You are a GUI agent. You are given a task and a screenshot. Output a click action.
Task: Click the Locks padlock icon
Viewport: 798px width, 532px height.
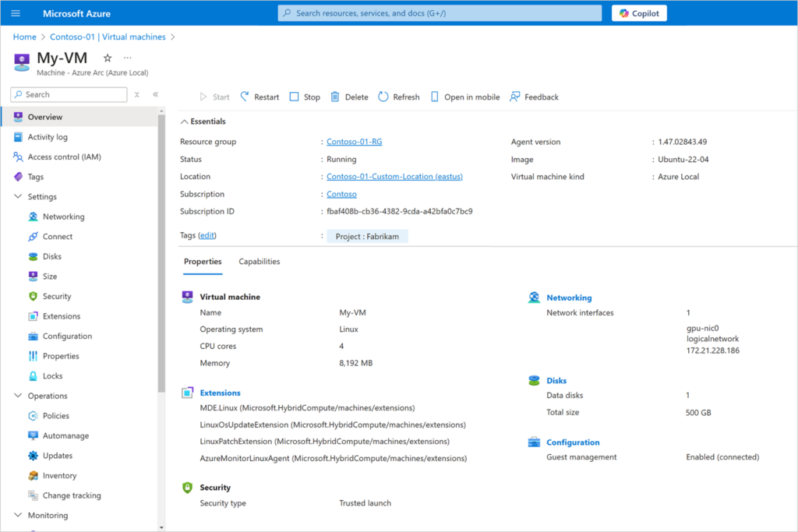pyautogui.click(x=33, y=376)
